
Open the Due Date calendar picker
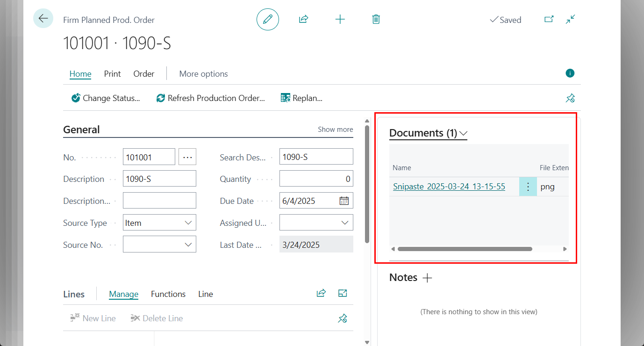point(344,201)
